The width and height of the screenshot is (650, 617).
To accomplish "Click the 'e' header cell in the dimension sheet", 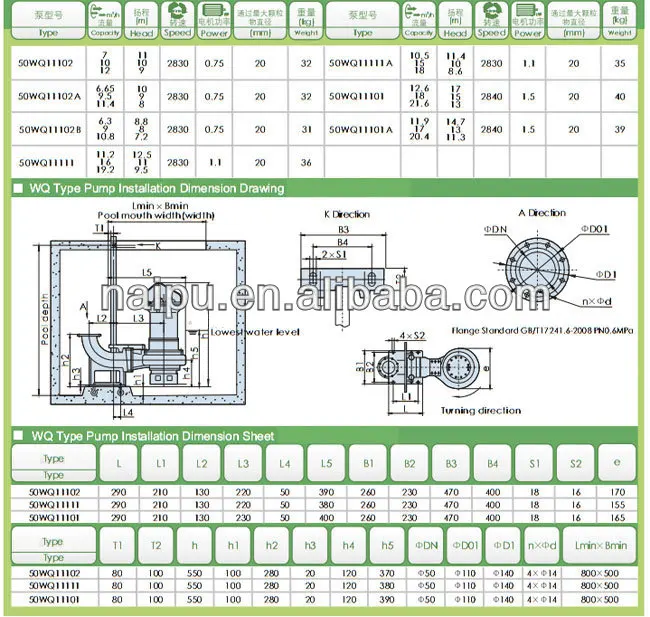I will [x=617, y=463].
